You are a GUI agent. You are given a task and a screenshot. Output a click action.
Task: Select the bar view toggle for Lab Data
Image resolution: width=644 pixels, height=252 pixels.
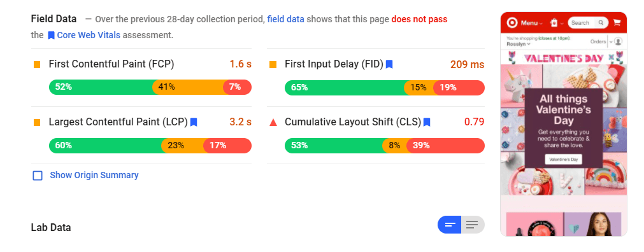pyautogui.click(x=450, y=225)
